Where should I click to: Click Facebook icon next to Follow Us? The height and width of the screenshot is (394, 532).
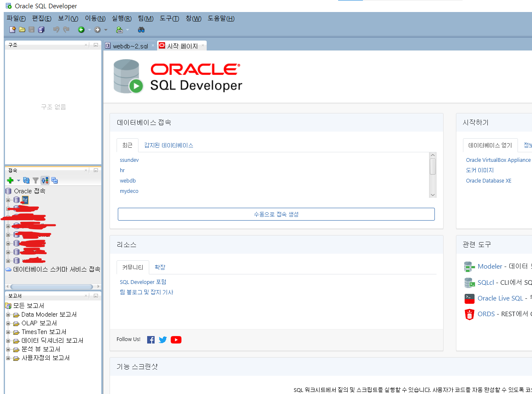[151, 340]
